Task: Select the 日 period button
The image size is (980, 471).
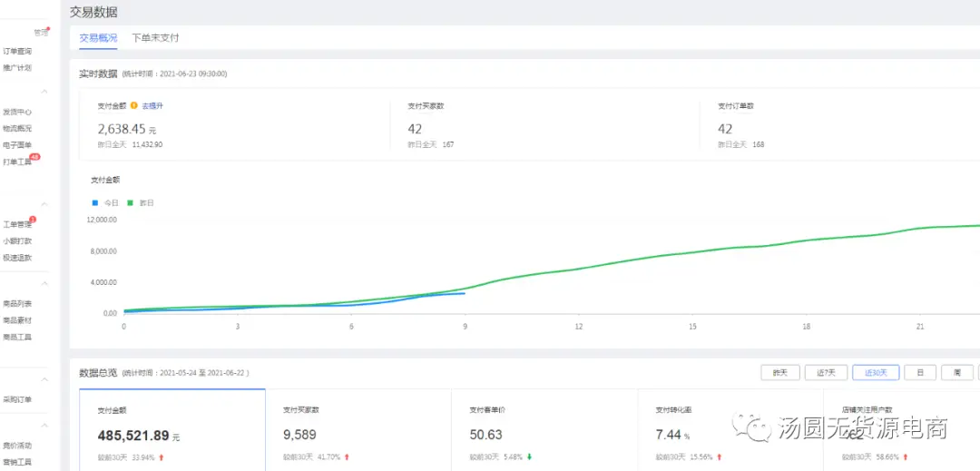Action: pos(921,372)
